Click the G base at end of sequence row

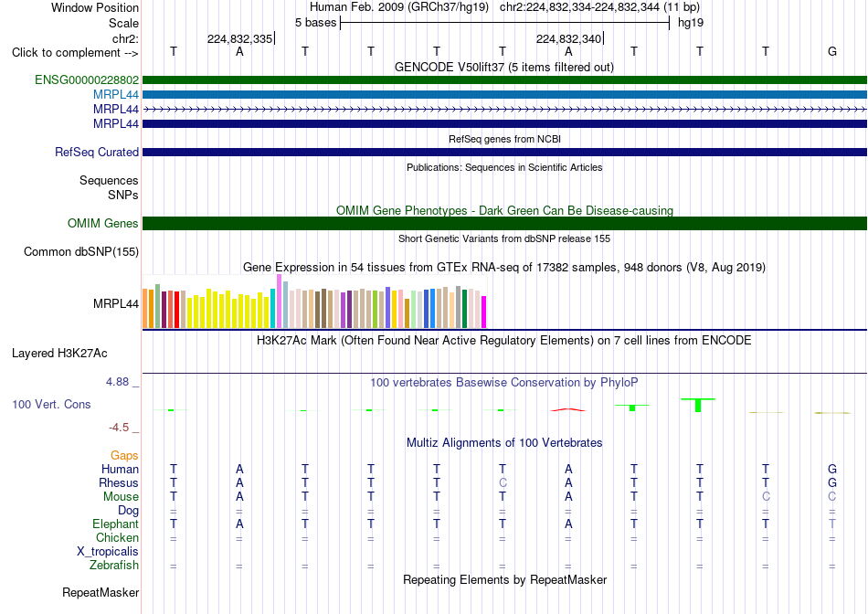832,51
